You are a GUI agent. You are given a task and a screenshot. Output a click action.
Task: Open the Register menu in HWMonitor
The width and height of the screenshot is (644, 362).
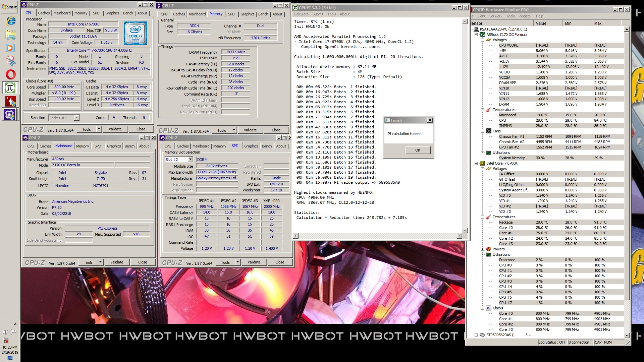pyautogui.click(x=525, y=16)
